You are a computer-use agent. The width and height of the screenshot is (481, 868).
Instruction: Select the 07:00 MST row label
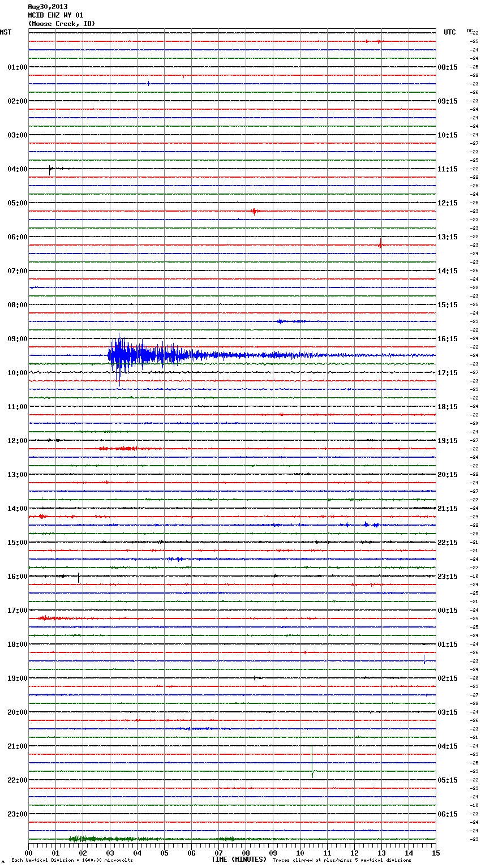pos(17,271)
